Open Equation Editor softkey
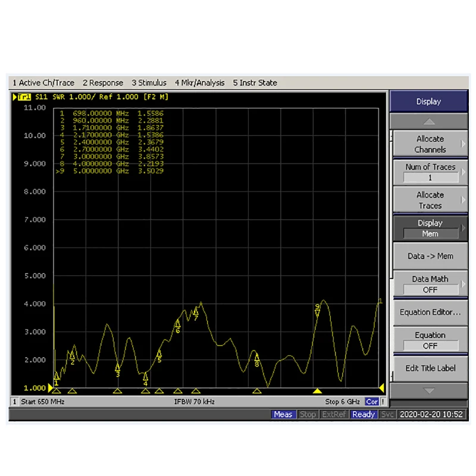The image size is (476, 476). 430,312
